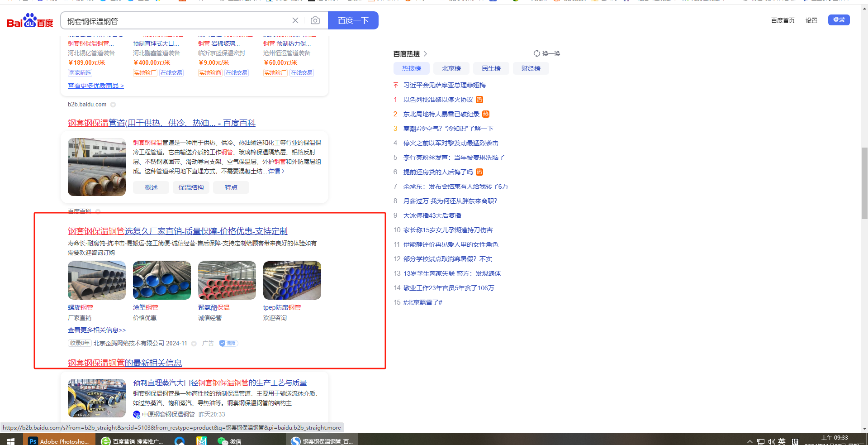Click the Baike pipeline photo thumbnail
868x445 pixels.
[x=97, y=167]
